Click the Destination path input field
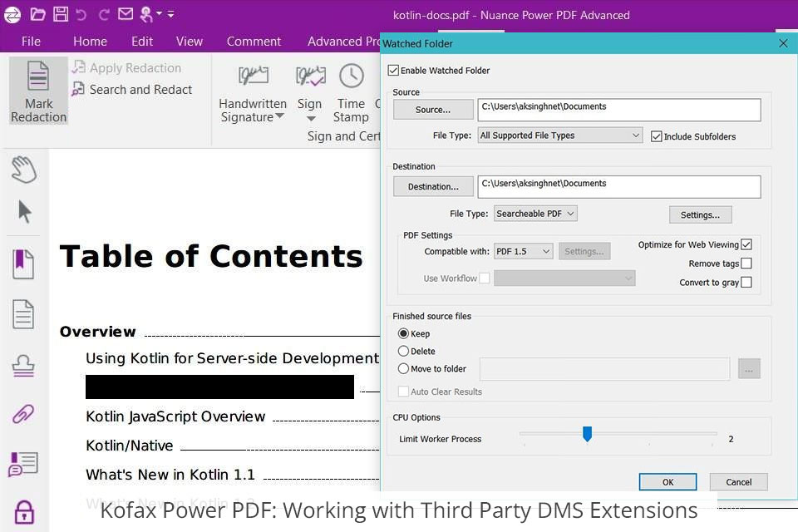This screenshot has height=532, width=798. (619, 187)
